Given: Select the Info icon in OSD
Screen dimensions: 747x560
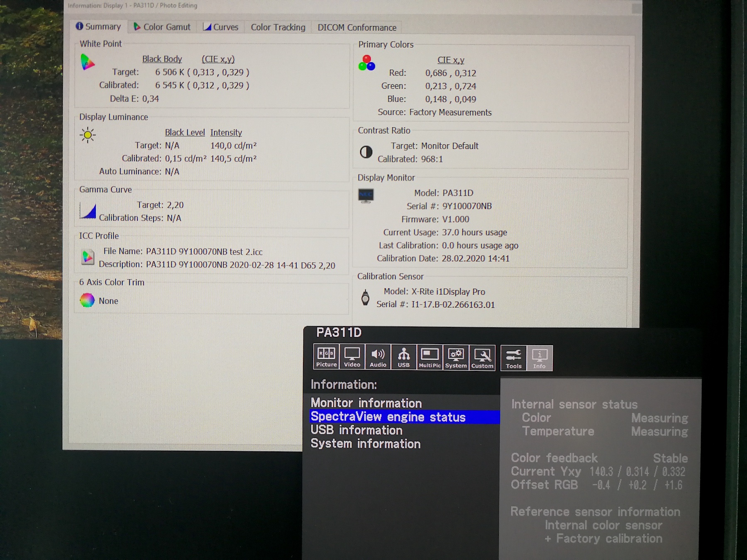Looking at the screenshot, I should point(539,358).
